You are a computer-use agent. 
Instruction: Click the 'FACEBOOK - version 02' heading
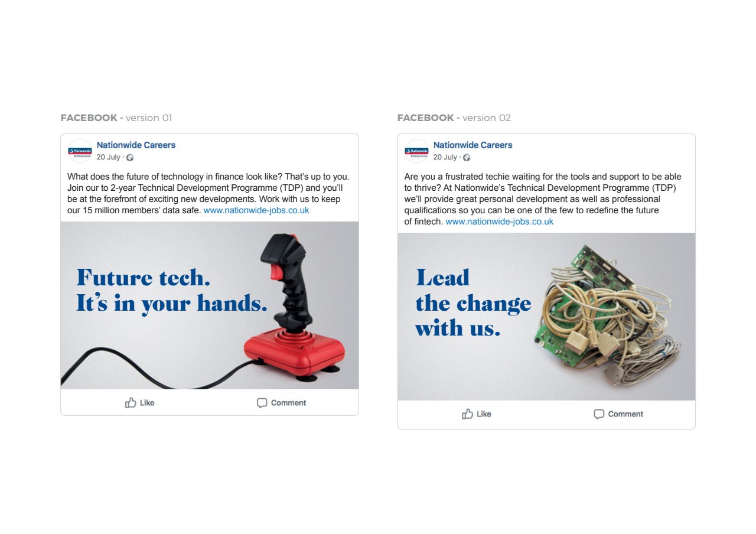tap(454, 118)
